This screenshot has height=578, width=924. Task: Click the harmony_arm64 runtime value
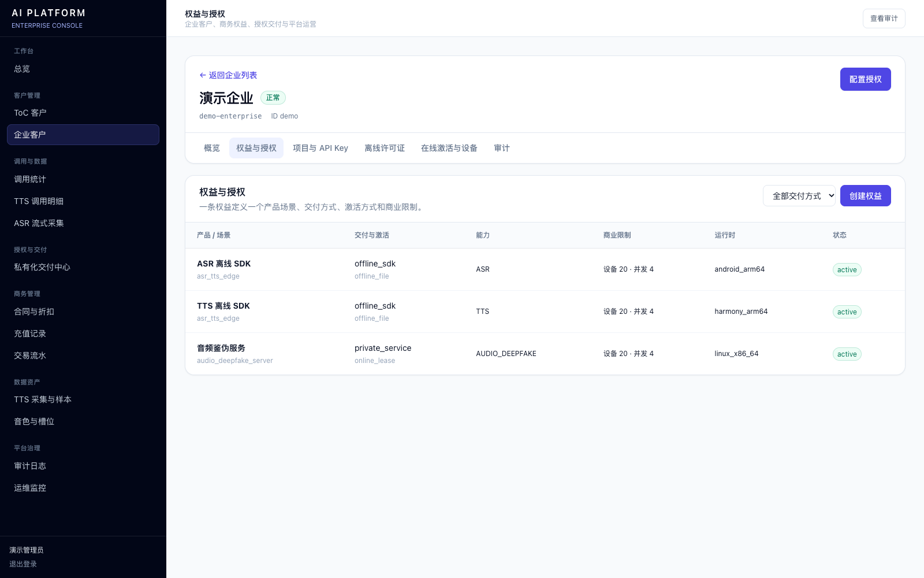pos(741,312)
